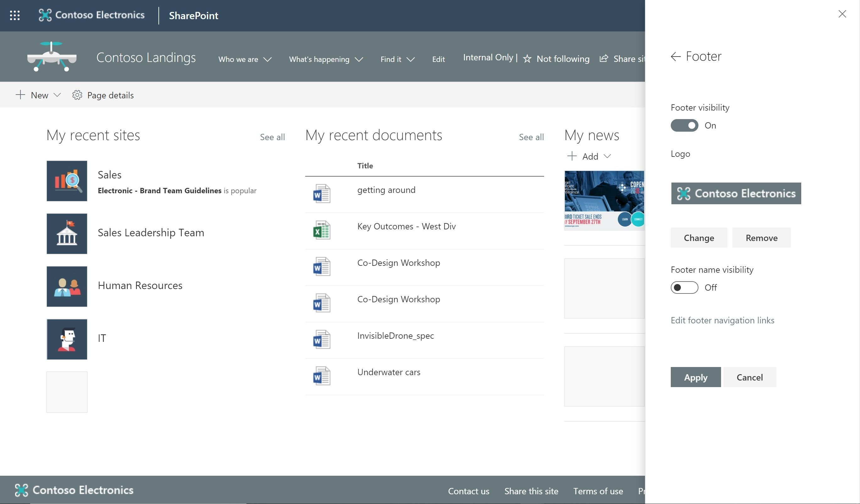Click the Change logo button
The width and height of the screenshot is (860, 504).
point(698,238)
